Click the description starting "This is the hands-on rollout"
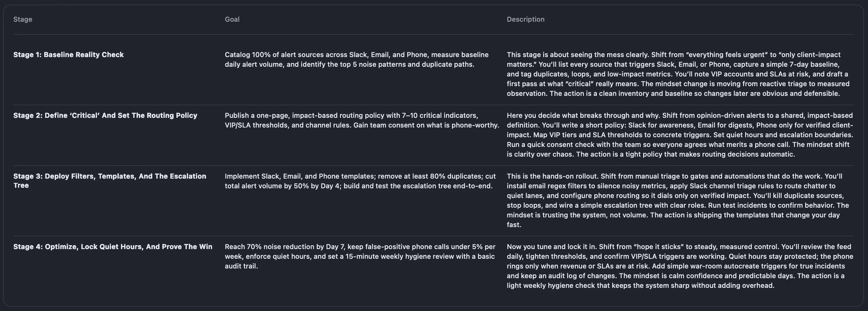Viewport: 868px width, 311px height. [x=678, y=200]
